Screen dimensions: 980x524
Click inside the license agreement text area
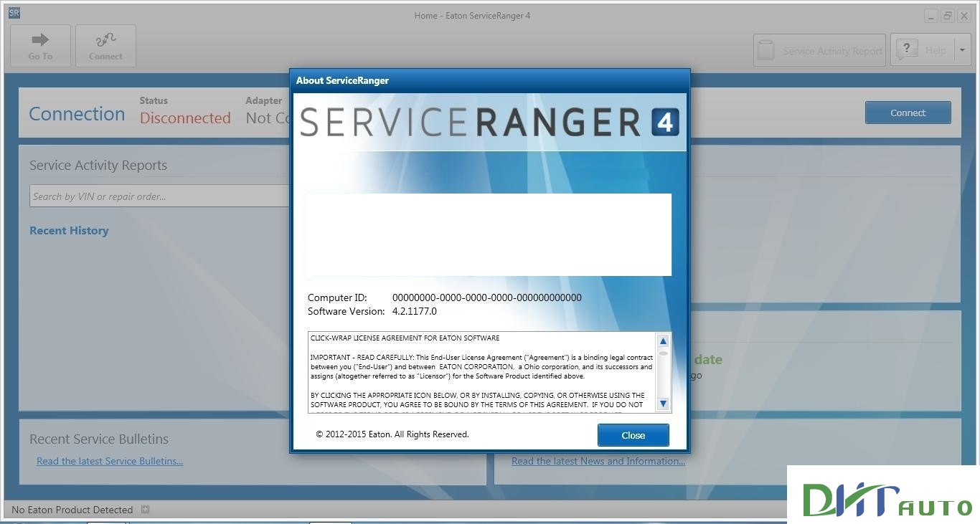(481, 373)
